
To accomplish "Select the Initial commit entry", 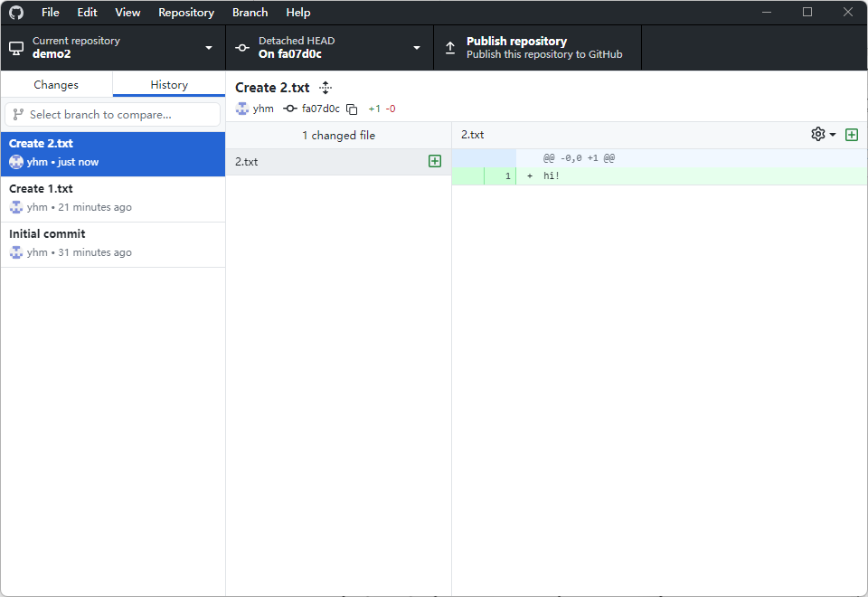I will coord(112,244).
